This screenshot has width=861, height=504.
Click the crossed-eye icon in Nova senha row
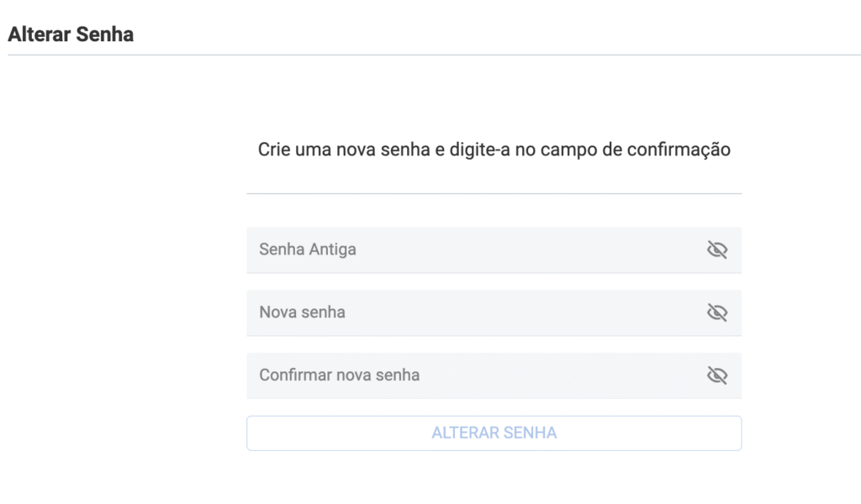point(716,312)
